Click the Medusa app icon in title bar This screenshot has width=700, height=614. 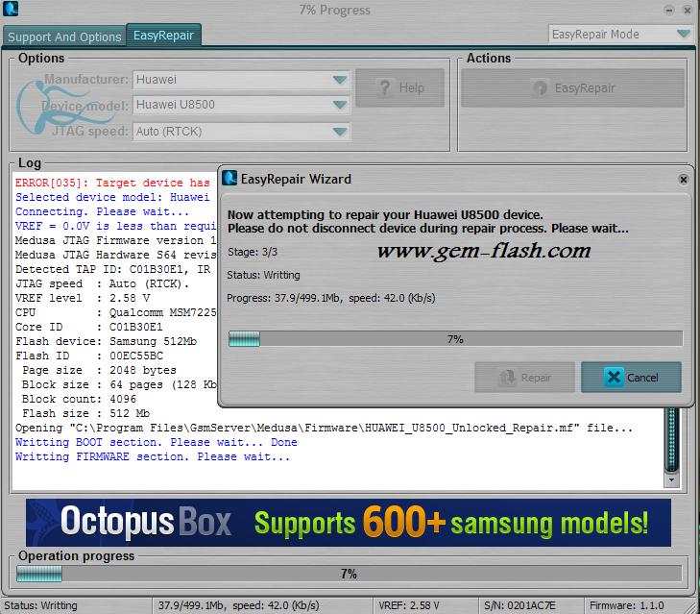pos(11,9)
